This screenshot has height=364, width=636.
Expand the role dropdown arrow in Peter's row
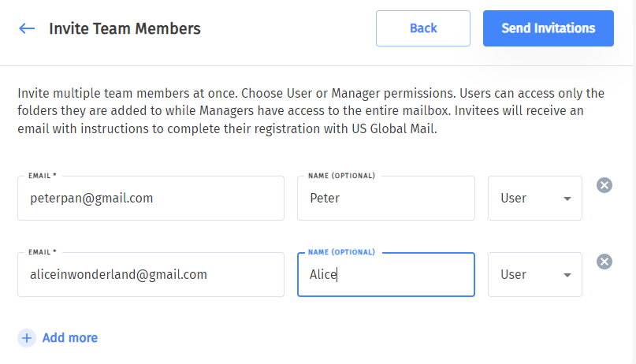click(x=567, y=199)
